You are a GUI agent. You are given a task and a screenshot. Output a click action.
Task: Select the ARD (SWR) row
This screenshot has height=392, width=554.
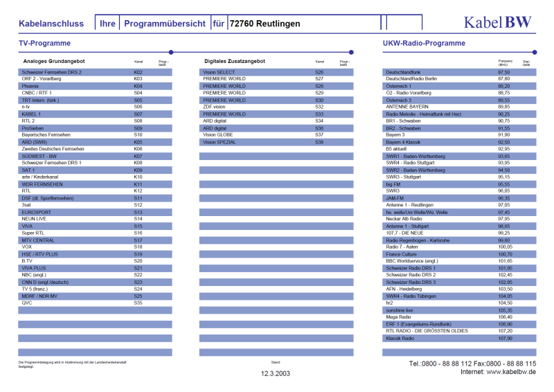[95, 142]
